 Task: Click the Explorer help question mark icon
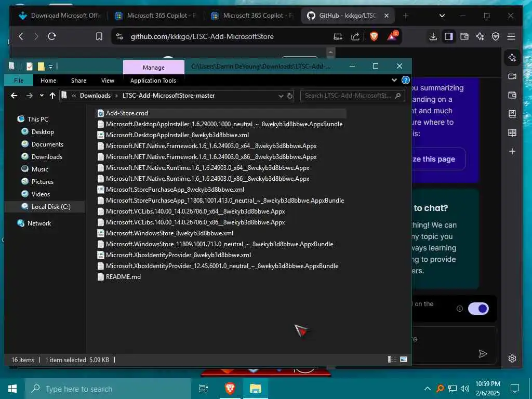click(x=405, y=80)
